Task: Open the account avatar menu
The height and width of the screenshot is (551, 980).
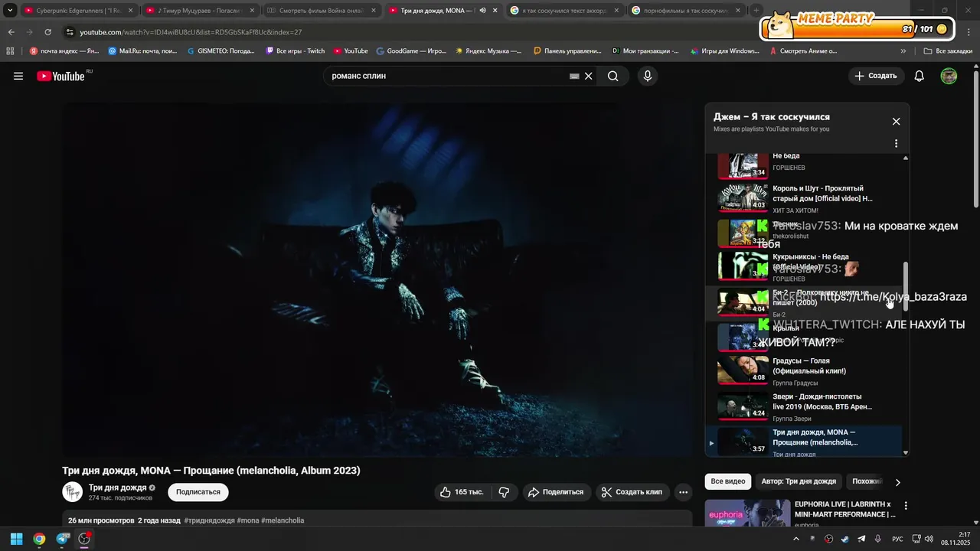Action: point(949,76)
